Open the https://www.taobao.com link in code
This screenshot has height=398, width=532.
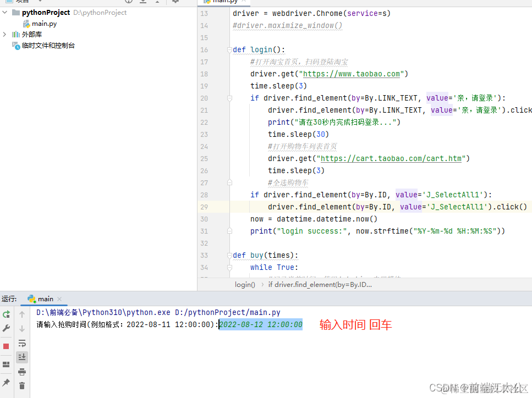351,74
